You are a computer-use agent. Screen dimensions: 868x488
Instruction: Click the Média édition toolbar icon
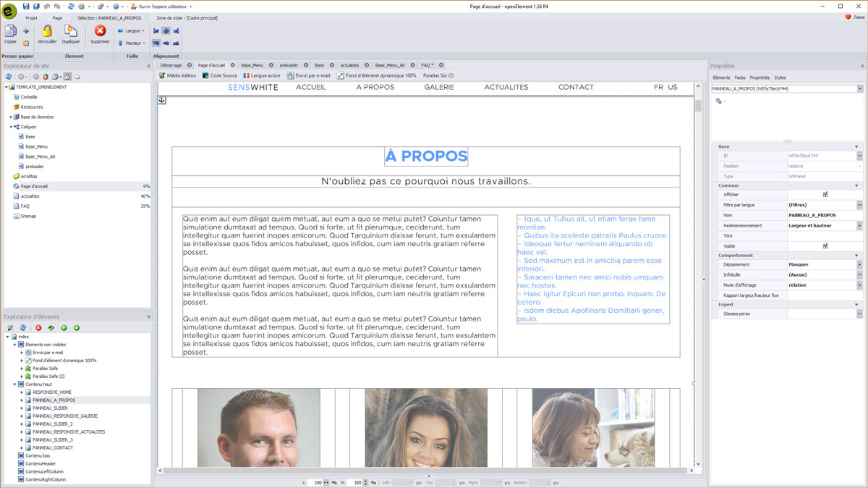coord(163,75)
